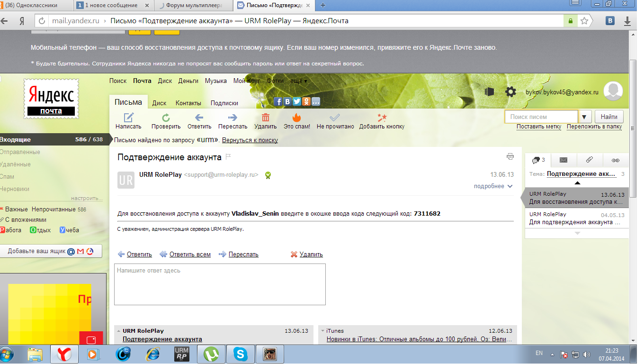Open 04.05.13 URM RolePlay thread message
This screenshot has height=364, width=644.
tap(577, 218)
